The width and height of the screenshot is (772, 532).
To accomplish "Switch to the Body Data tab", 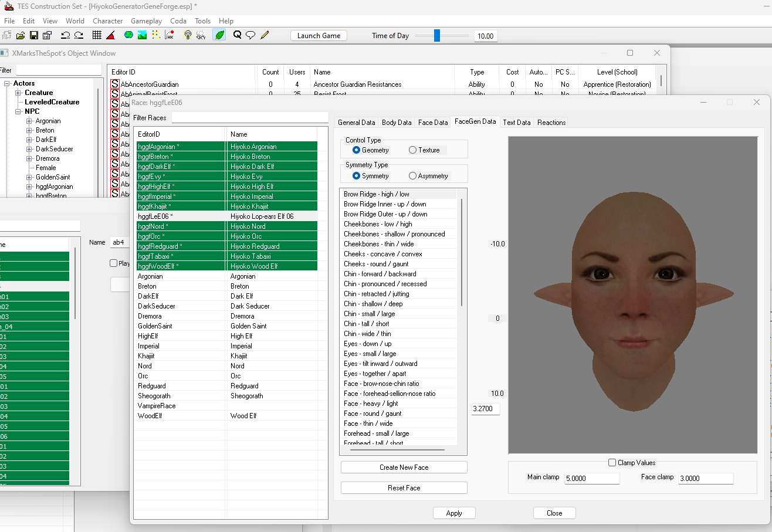I will pyautogui.click(x=397, y=123).
